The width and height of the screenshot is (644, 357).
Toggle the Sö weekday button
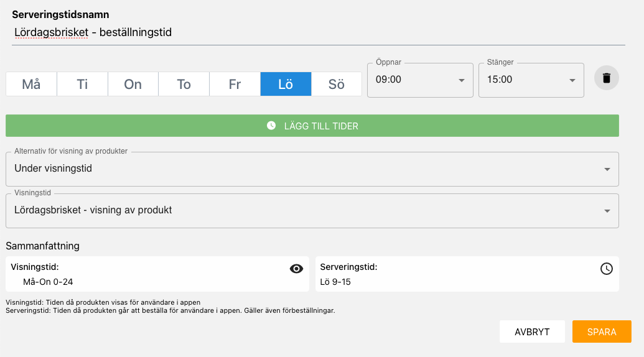point(337,84)
